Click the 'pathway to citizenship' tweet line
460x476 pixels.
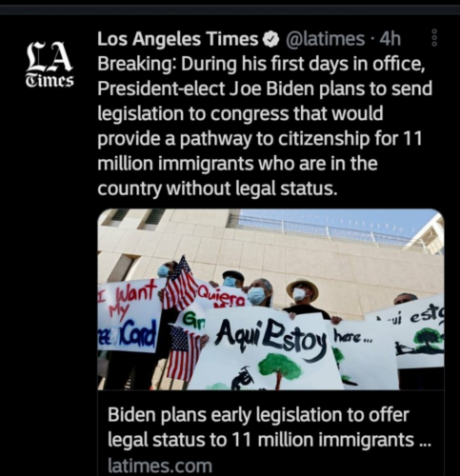point(260,139)
